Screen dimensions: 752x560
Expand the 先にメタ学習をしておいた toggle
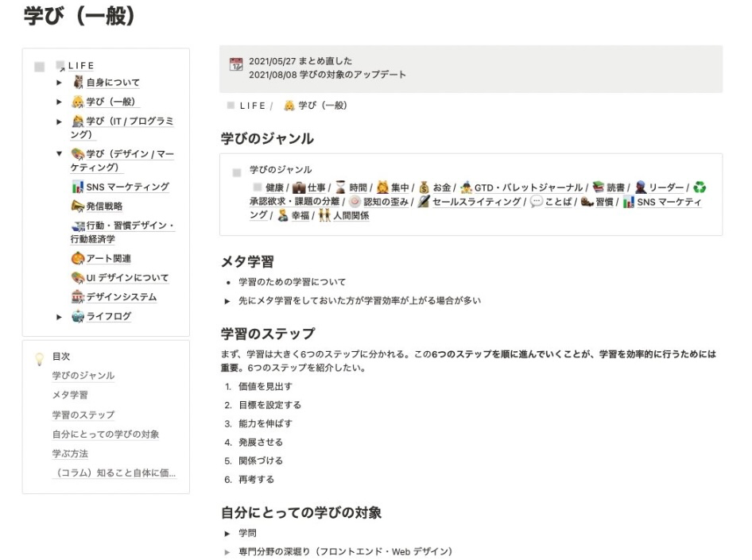coord(227,301)
